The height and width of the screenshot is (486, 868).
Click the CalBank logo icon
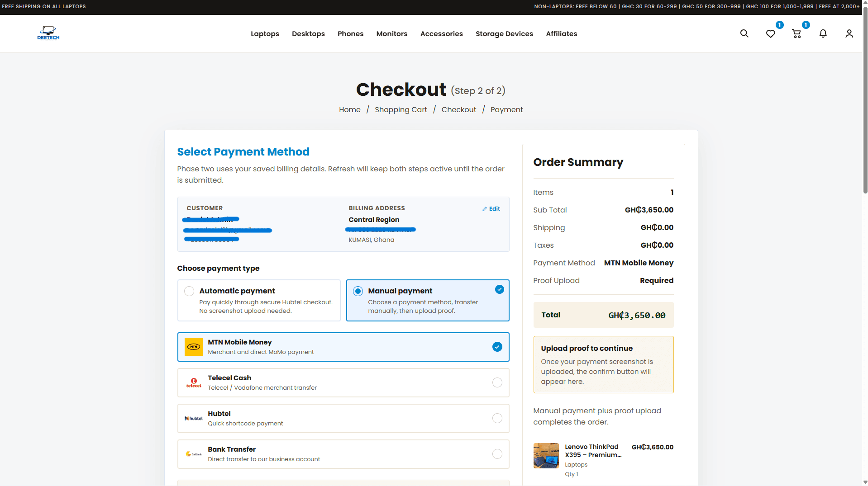(194, 454)
